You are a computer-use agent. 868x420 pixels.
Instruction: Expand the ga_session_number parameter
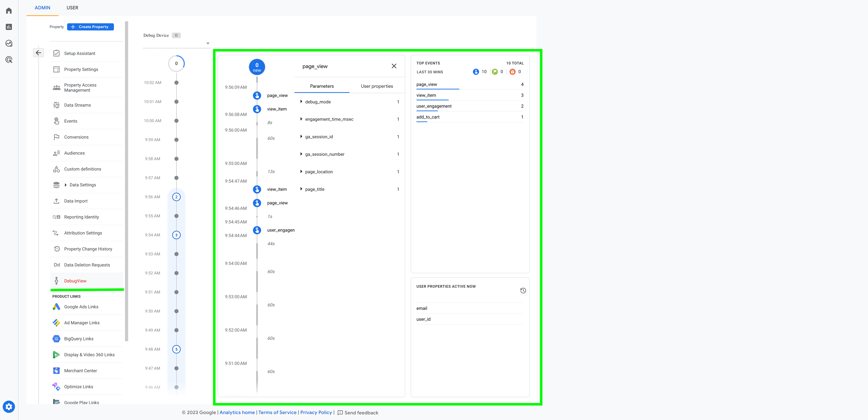[301, 154]
